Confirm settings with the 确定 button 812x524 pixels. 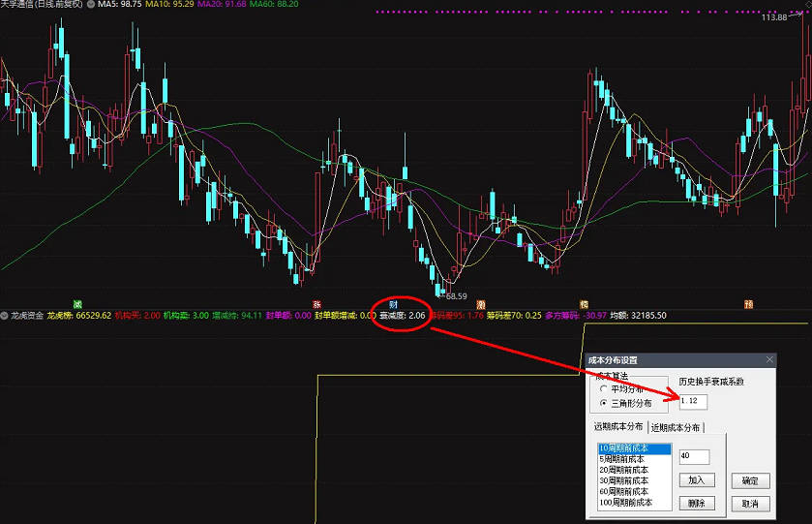point(750,480)
